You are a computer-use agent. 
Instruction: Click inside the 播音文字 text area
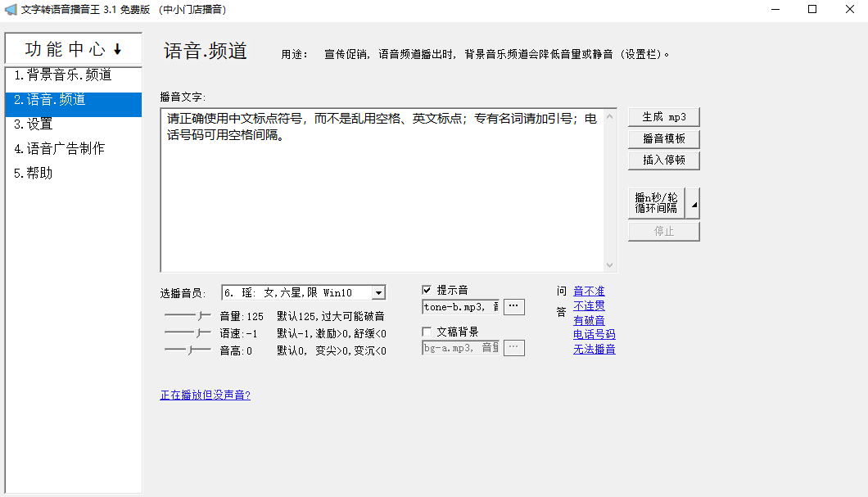(x=381, y=197)
